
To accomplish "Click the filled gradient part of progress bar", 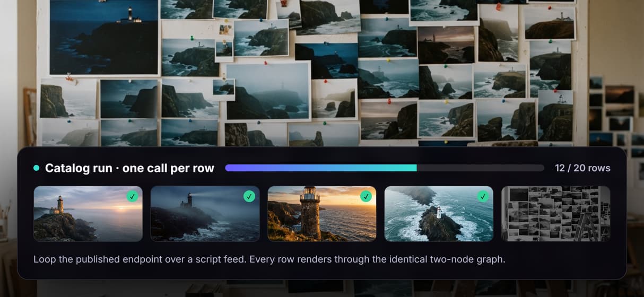I will [x=320, y=168].
